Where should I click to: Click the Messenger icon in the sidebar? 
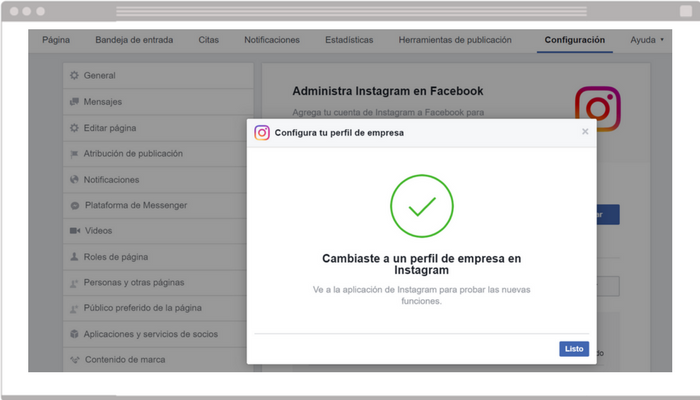tap(75, 206)
